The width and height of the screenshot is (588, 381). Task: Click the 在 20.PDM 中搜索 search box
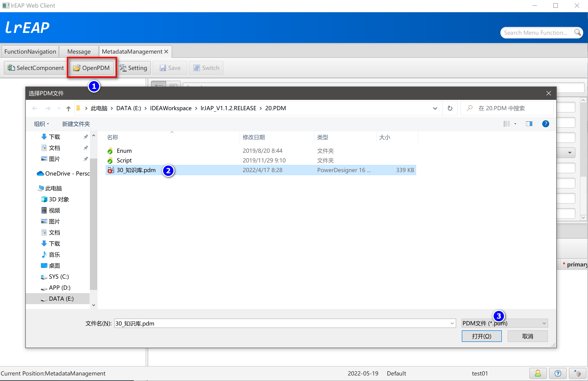pos(507,108)
